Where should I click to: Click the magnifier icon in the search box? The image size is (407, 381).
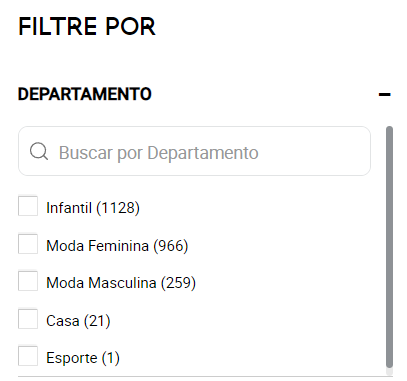39,152
